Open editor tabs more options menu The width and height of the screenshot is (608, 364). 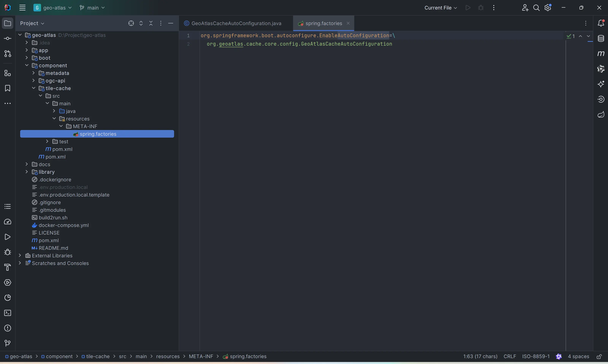[x=586, y=23]
